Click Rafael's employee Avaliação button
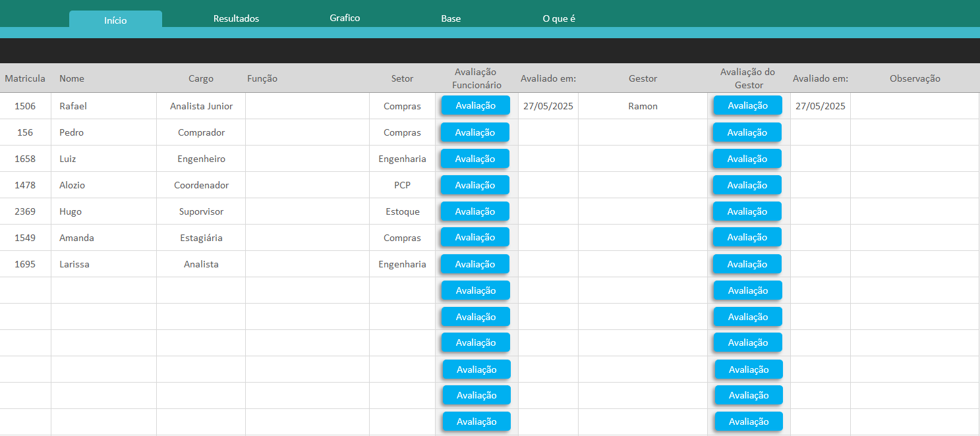This screenshot has width=980, height=436. click(x=475, y=105)
